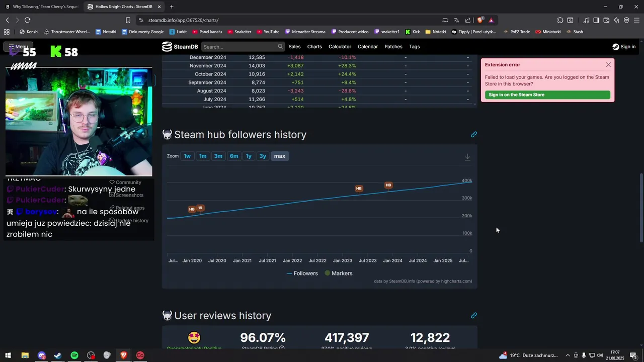Click the 19 marker on the chart

200,208
